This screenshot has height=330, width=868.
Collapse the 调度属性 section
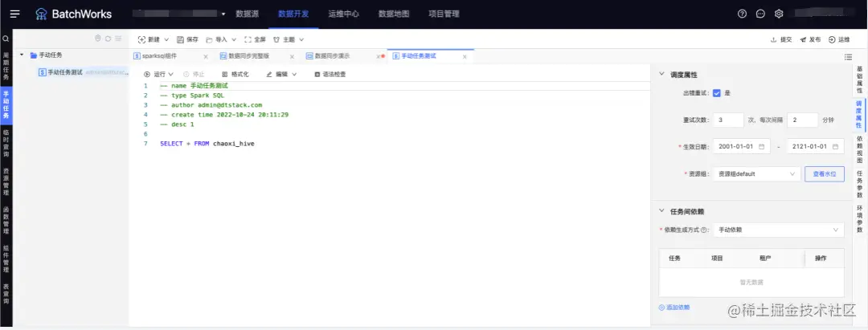pyautogui.click(x=661, y=74)
